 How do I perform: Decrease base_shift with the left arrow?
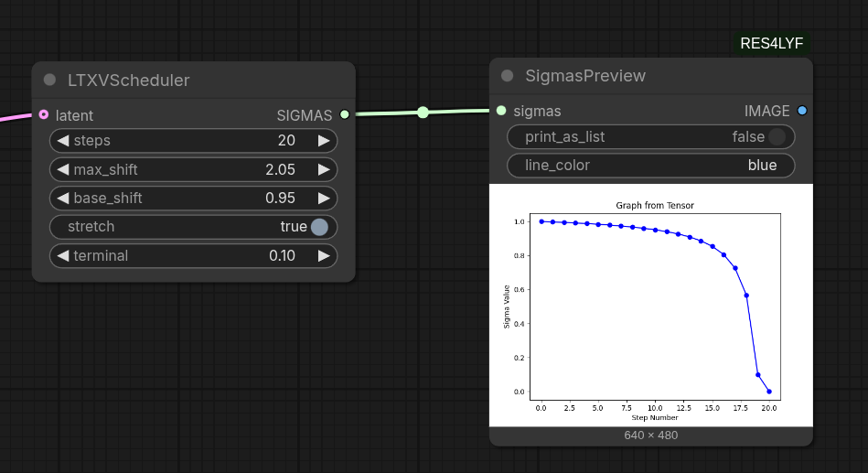62,199
